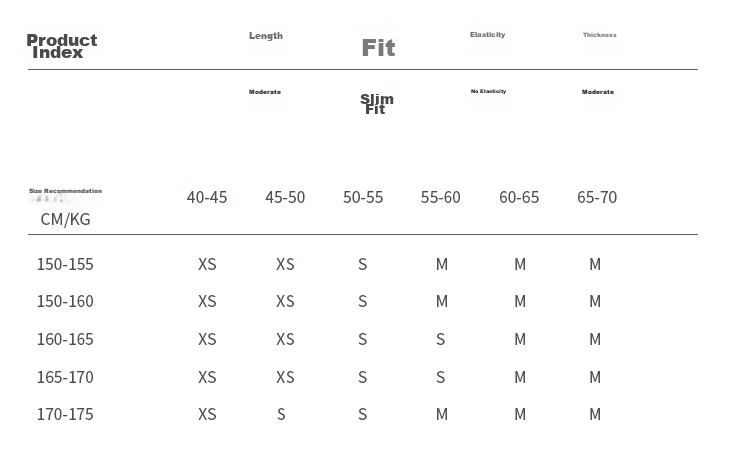Click Moderate under Thickness
750x465 pixels.
click(x=598, y=92)
